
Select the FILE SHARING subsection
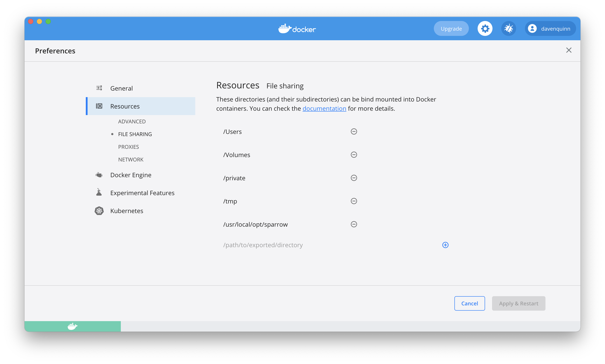click(135, 134)
